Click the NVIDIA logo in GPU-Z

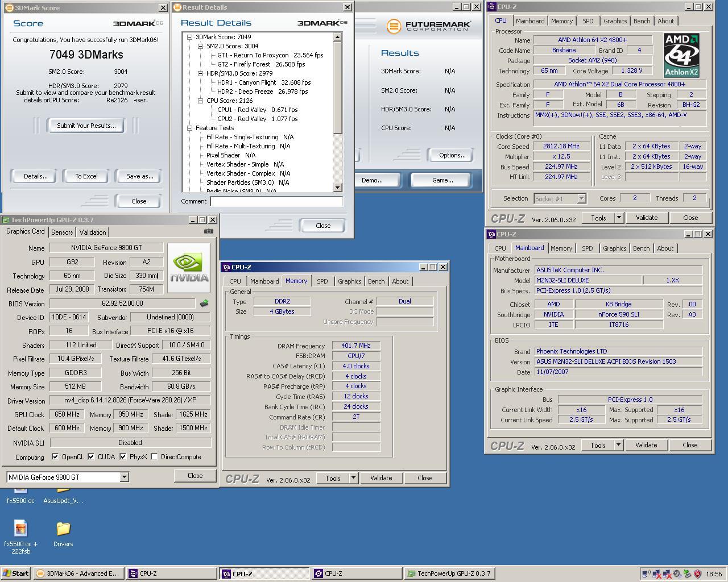coord(189,268)
